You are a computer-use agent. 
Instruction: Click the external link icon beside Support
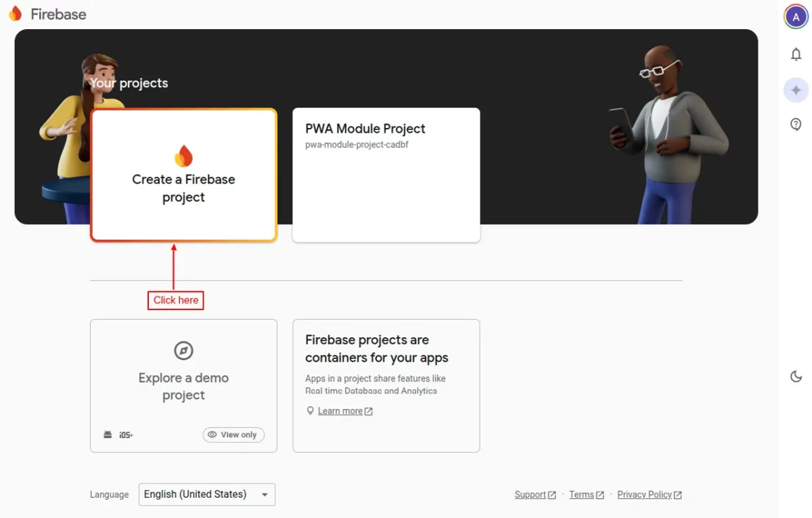click(552, 495)
